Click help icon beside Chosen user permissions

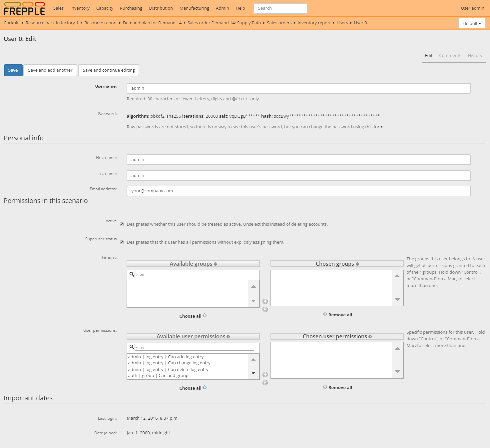coord(370,337)
